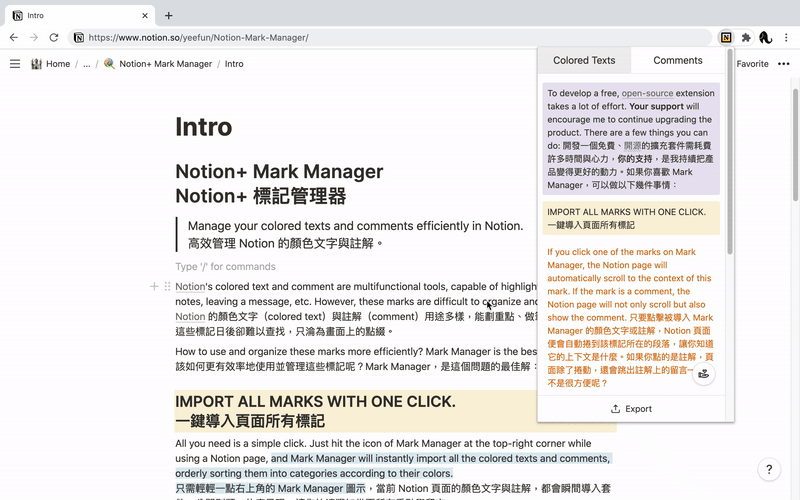This screenshot has width=800, height=500.
Task: Click the open-source link in the purple mark
Action: (x=647, y=93)
